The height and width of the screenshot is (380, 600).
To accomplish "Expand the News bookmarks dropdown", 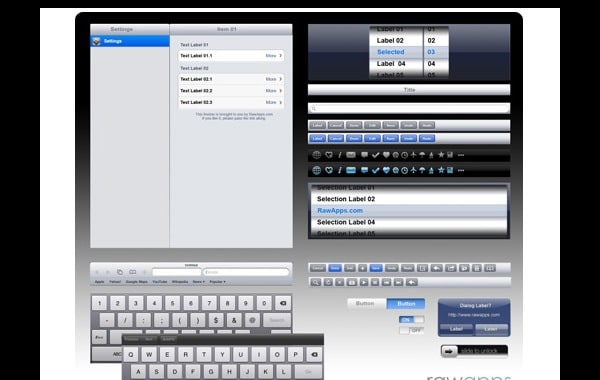I will [199, 282].
